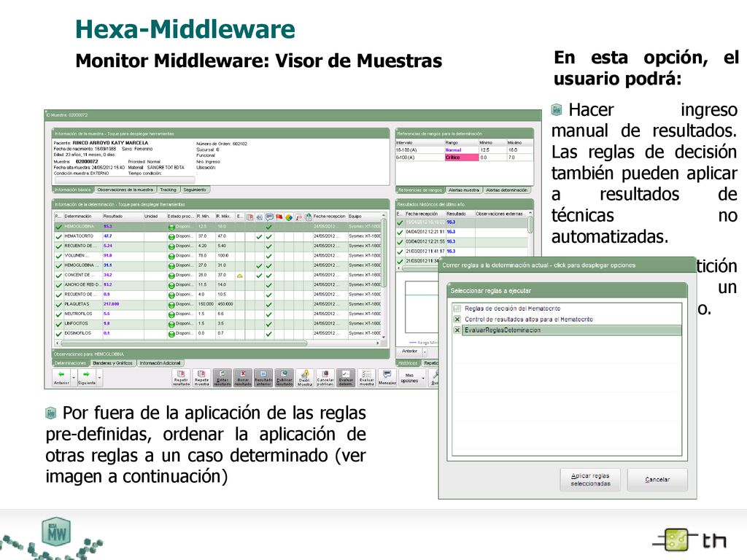The width and height of the screenshot is (747, 560).
Task: Open the dropdown arrow next to Siguiente
Action: [99, 378]
